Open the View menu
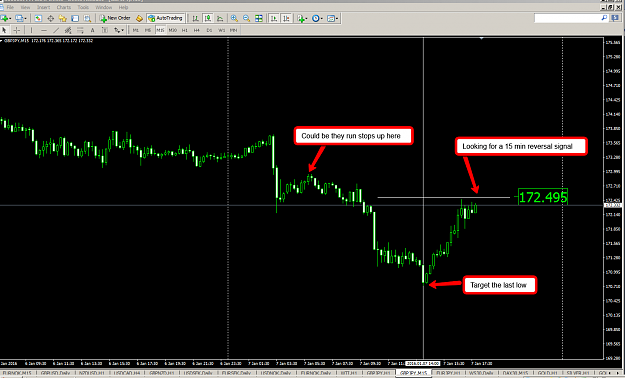625x378 pixels. [25, 7]
